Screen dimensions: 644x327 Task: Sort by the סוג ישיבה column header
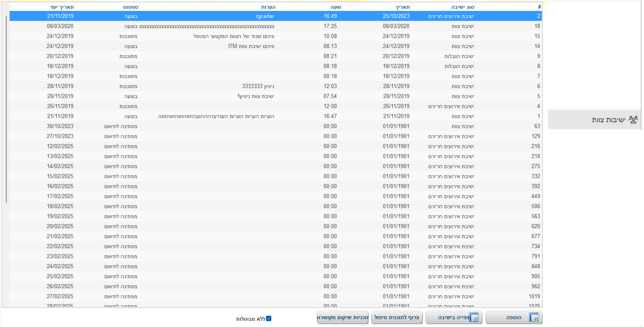(462, 7)
